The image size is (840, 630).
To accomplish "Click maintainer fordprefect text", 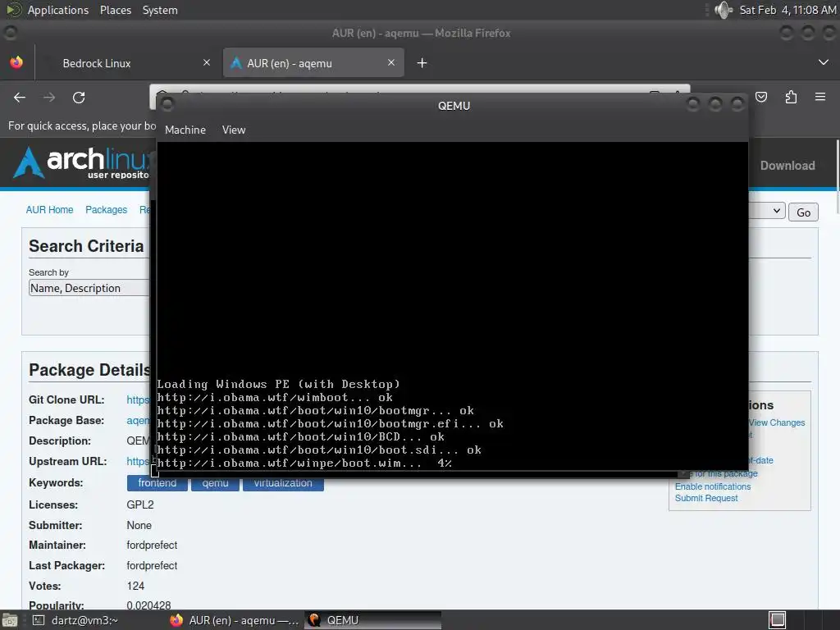I will [x=152, y=546].
